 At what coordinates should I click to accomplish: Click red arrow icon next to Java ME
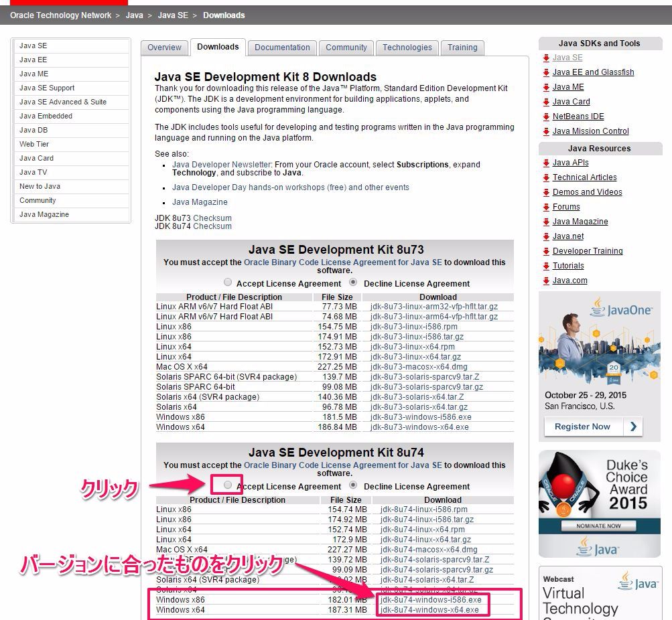point(546,87)
